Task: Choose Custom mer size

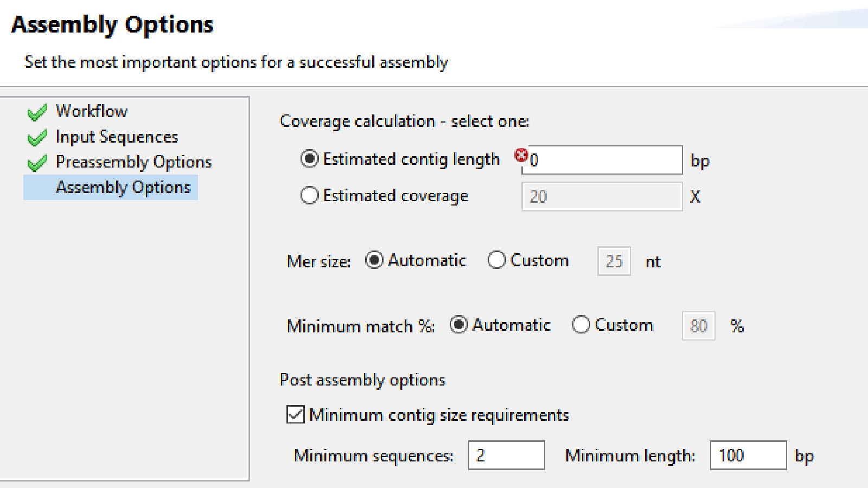Action: (x=496, y=260)
